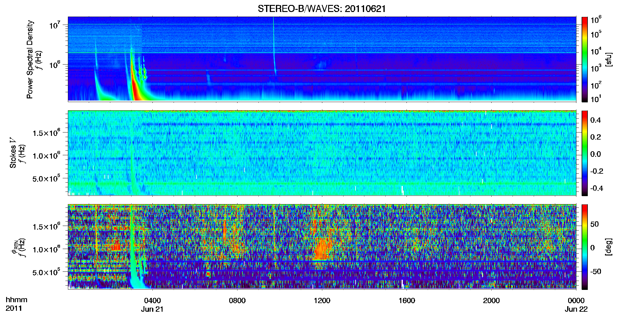Click the Jun 21 date label
The width and height of the screenshot is (644, 332).
tap(152, 309)
